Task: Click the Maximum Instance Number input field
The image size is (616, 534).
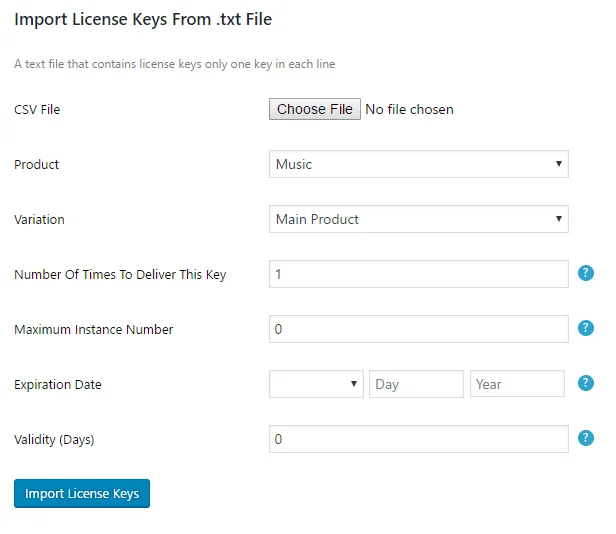Action: tap(418, 329)
